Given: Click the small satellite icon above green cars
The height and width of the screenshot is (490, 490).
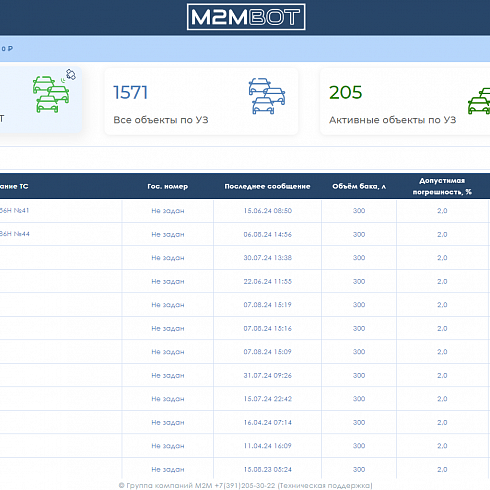Looking at the screenshot, I should pyautogui.click(x=71, y=74).
